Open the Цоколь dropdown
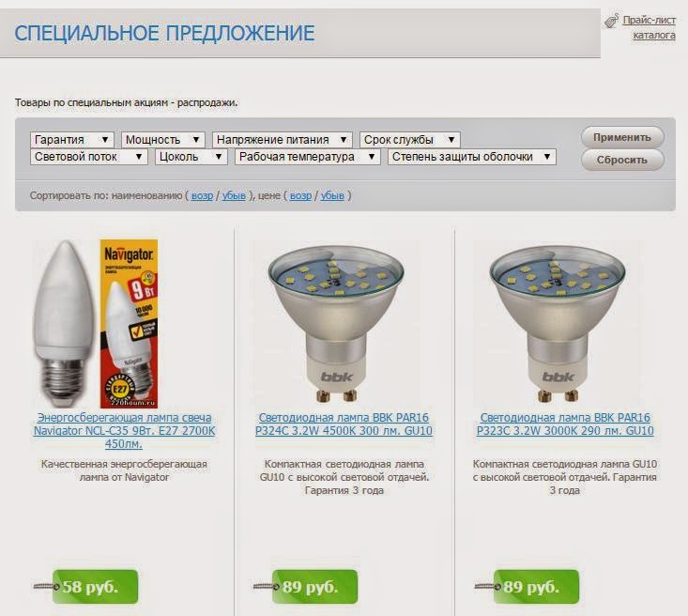 [x=191, y=157]
